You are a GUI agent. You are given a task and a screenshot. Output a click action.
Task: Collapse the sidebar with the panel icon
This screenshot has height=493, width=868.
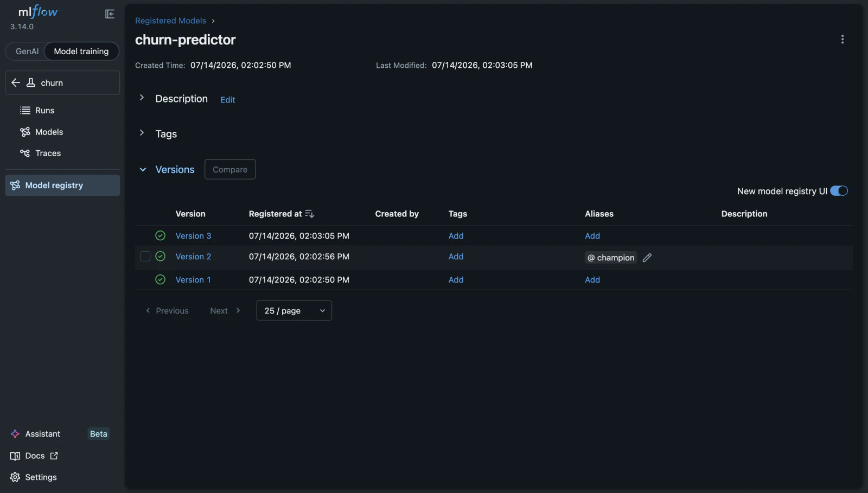[110, 14]
